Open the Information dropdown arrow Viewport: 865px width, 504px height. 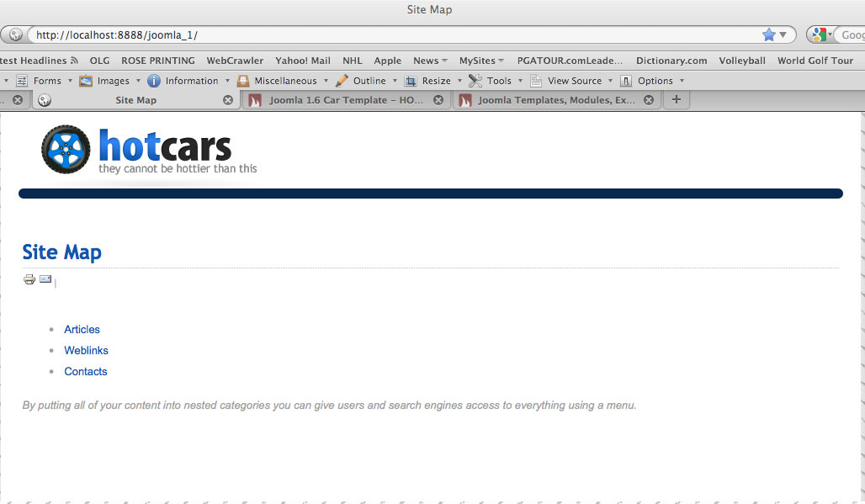[227, 81]
